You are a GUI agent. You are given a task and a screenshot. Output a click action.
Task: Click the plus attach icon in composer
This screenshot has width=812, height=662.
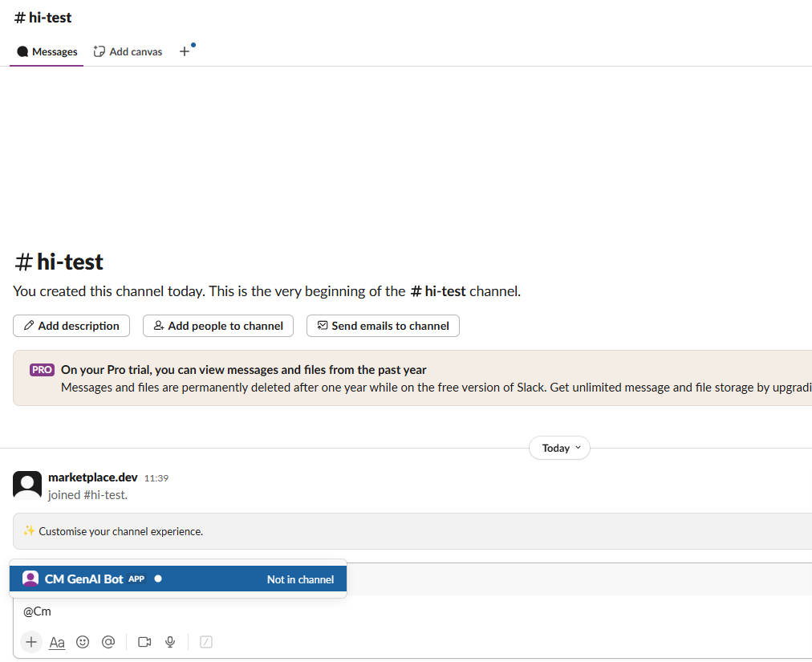(31, 642)
